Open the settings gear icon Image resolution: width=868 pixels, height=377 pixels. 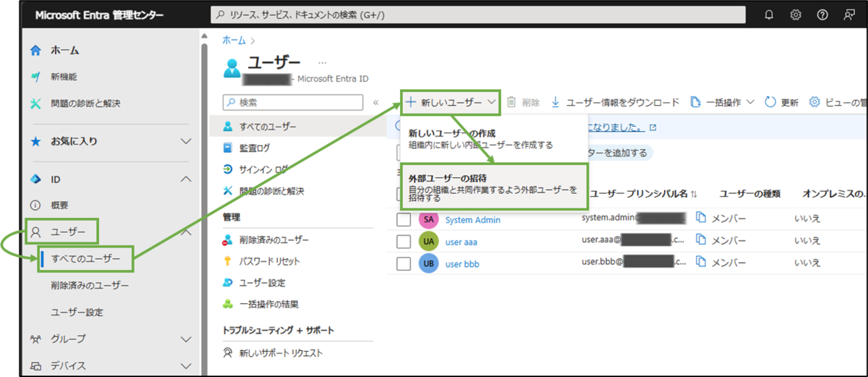point(796,14)
